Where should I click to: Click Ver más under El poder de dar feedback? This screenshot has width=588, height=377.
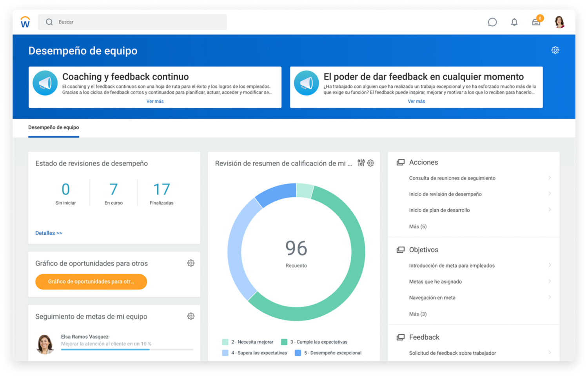[416, 101]
